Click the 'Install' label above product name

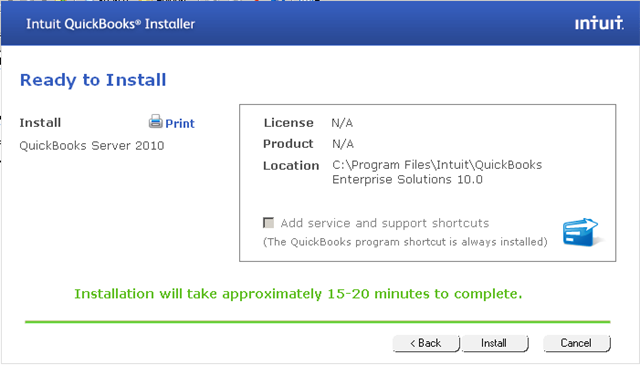pyautogui.click(x=40, y=122)
